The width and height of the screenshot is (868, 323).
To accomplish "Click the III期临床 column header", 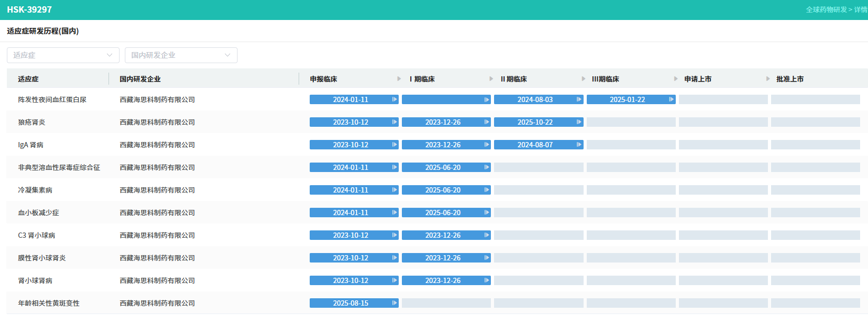I will click(605, 79).
